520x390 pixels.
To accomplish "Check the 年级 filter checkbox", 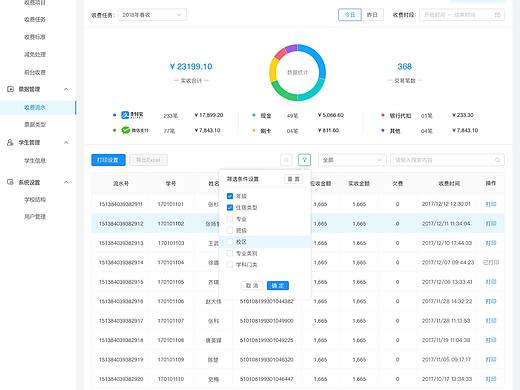I will (x=230, y=196).
